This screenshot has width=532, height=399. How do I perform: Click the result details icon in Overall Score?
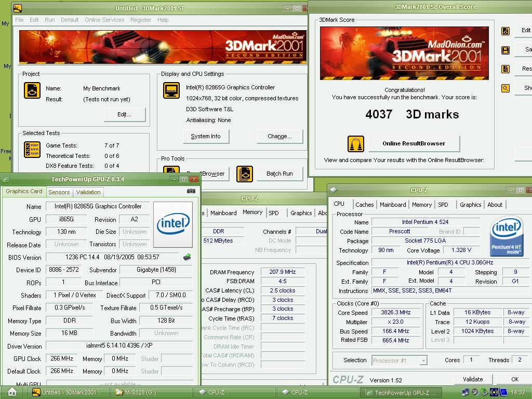click(505, 69)
